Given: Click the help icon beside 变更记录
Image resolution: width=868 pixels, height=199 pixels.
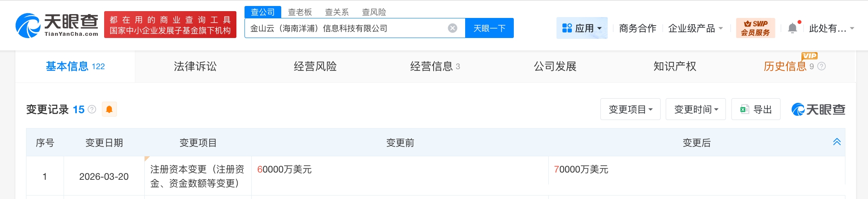Looking at the screenshot, I should pos(92,109).
